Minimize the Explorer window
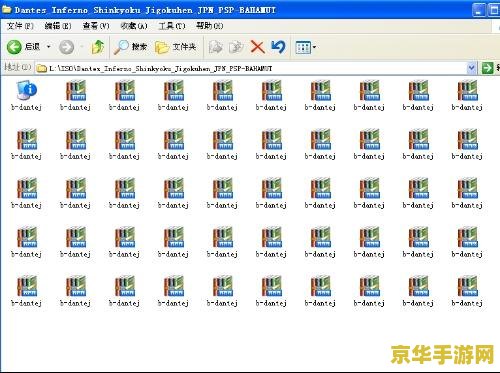 point(479,10)
